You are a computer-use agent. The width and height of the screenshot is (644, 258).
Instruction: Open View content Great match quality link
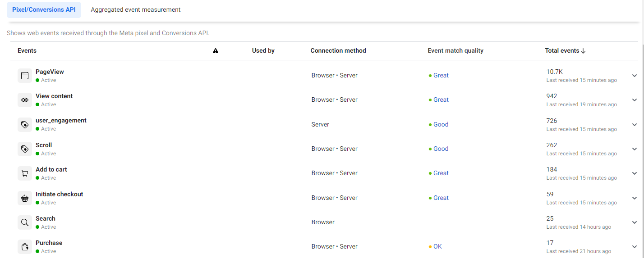point(441,100)
